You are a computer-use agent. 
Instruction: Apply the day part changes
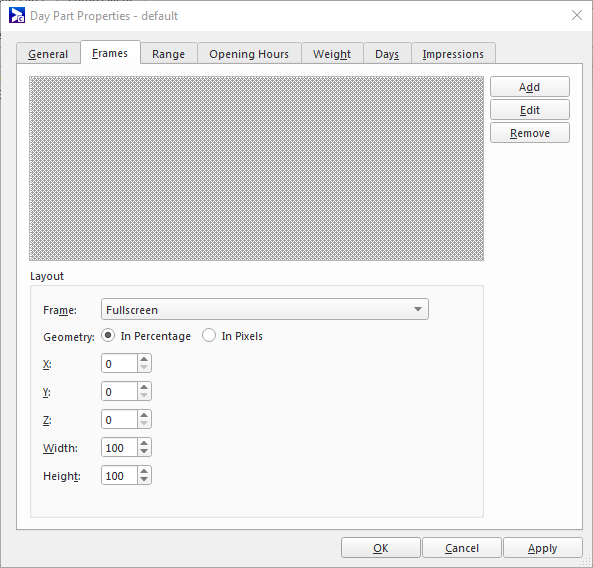tap(543, 548)
